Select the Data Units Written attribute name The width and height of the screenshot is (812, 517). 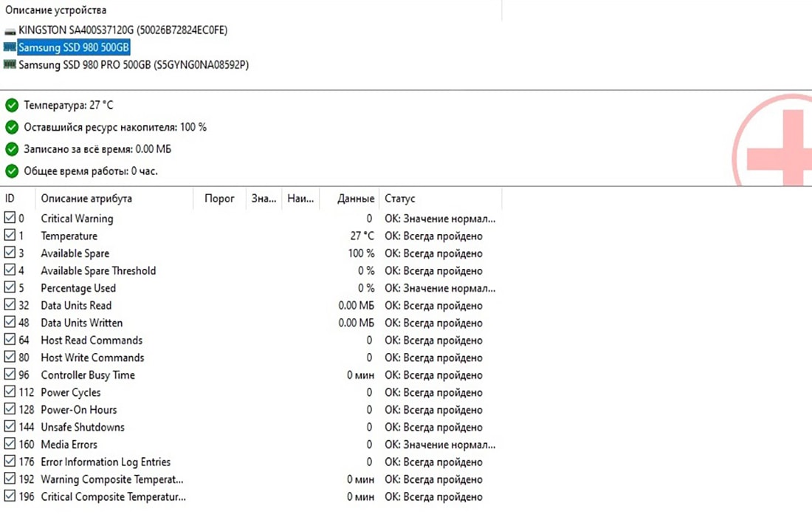coord(82,323)
